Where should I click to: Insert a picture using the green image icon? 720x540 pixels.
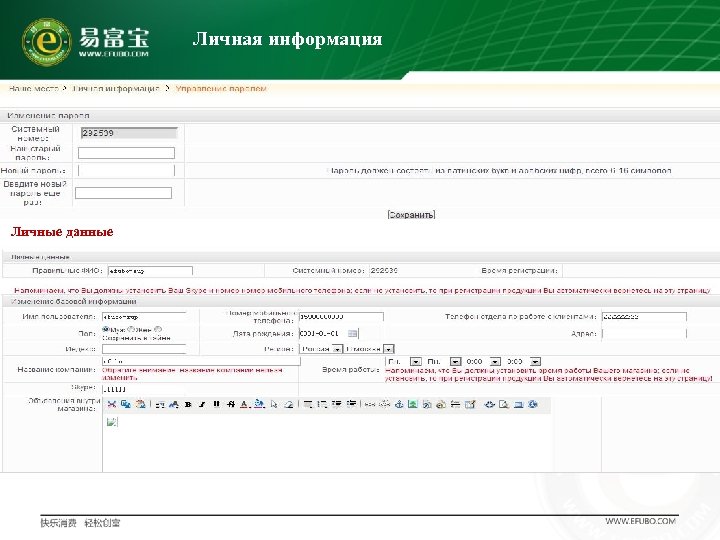[x=413, y=404]
